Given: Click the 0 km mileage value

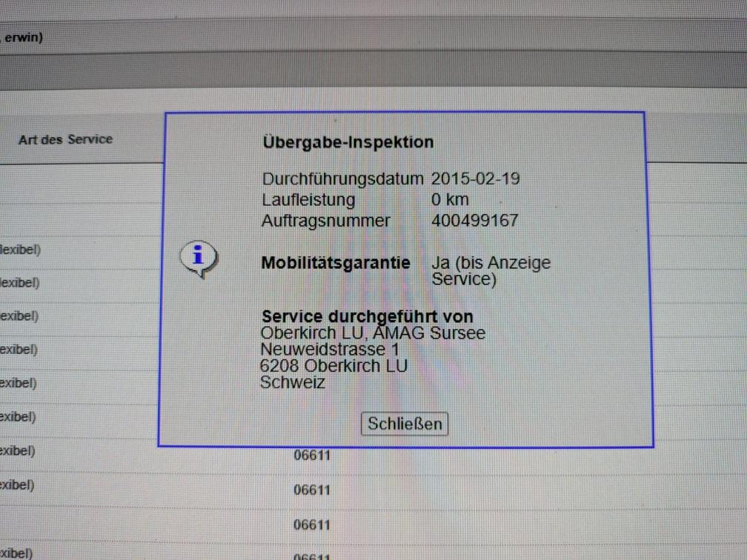Looking at the screenshot, I should pyautogui.click(x=450, y=199).
